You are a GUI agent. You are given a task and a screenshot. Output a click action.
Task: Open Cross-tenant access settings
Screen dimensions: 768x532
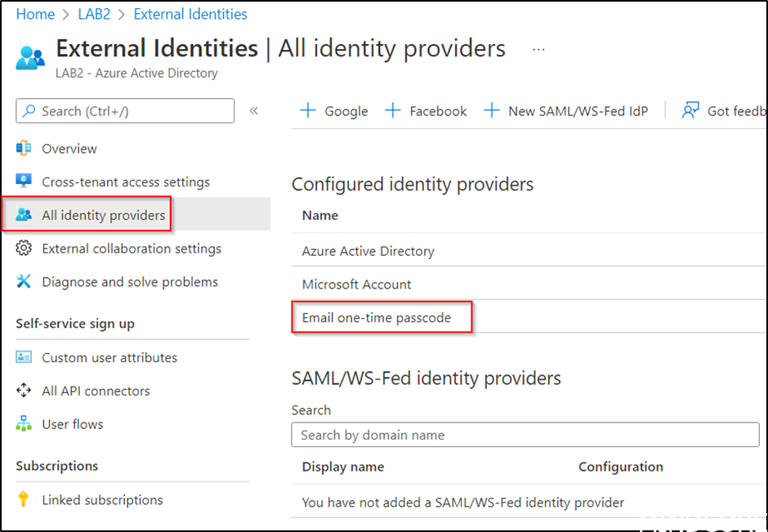coord(126,181)
